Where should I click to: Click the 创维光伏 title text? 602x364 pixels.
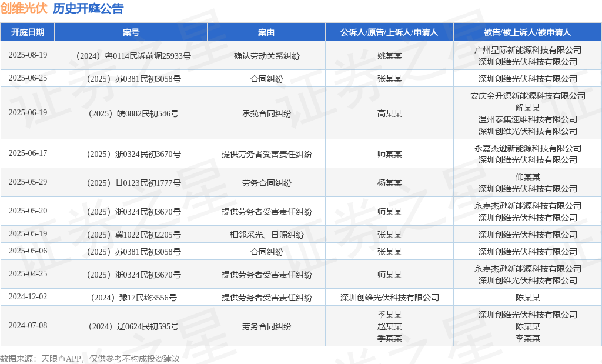coord(24,8)
